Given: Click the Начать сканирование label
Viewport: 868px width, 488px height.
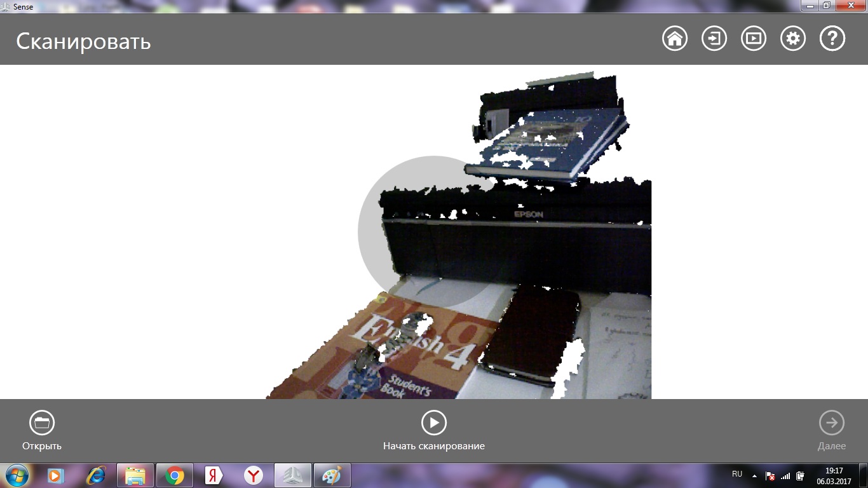Looking at the screenshot, I should point(434,446).
